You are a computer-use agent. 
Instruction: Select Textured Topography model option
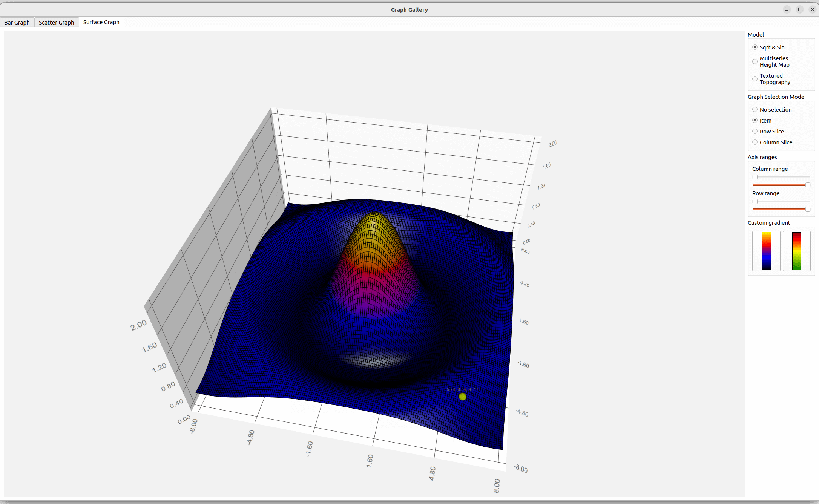click(x=755, y=79)
